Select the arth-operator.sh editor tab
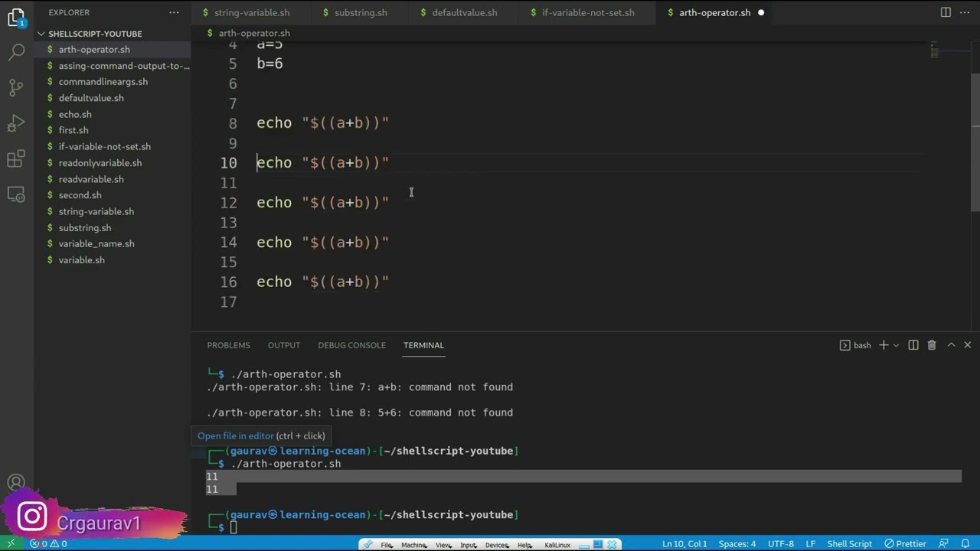The height and width of the screenshot is (551, 980). tap(714, 12)
